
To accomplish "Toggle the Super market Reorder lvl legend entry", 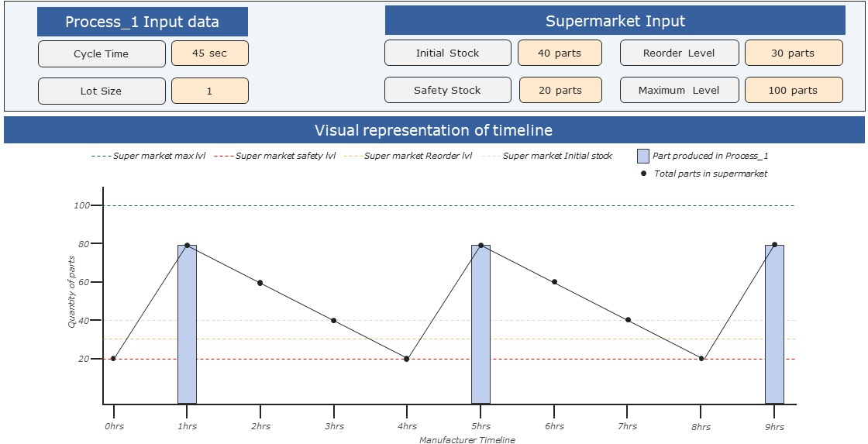I will pos(408,156).
